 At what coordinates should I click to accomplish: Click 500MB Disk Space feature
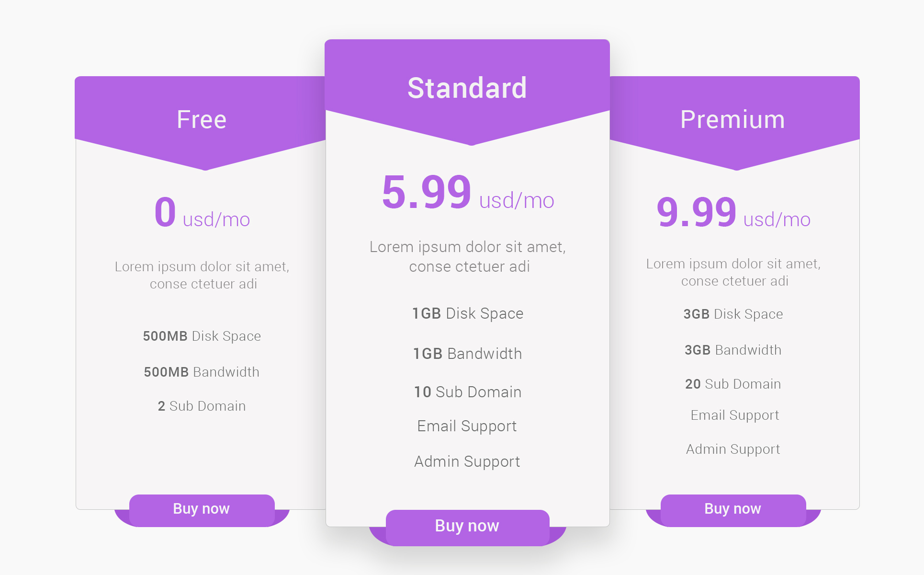coord(202,336)
